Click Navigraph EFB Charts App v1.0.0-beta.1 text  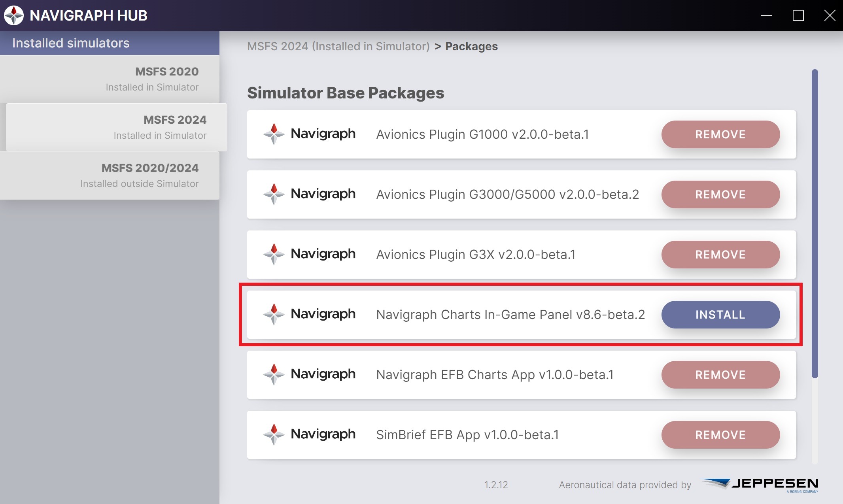tap(495, 375)
